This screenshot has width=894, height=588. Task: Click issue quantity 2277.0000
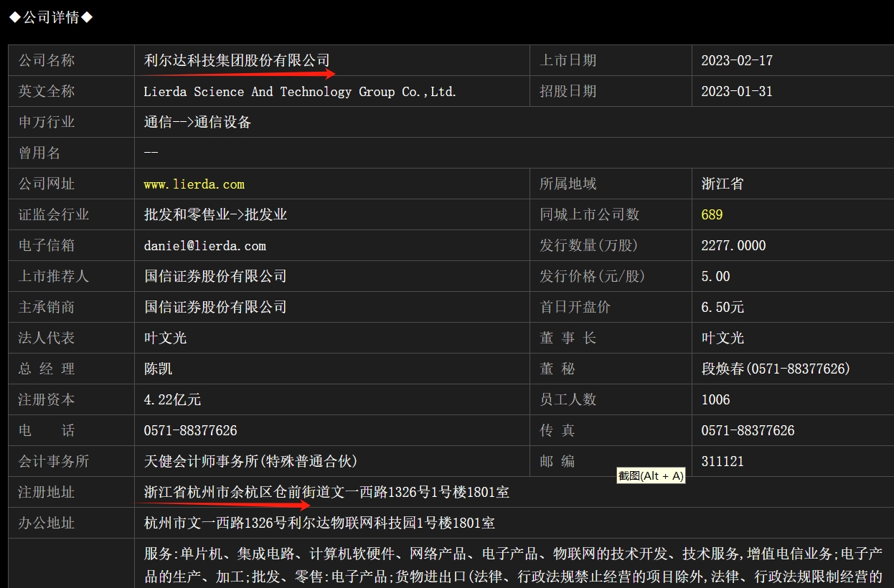(x=733, y=246)
